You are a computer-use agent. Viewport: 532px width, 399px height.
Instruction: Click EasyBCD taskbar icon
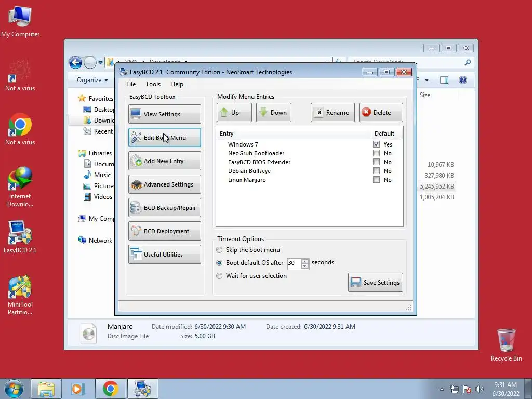tap(142, 389)
